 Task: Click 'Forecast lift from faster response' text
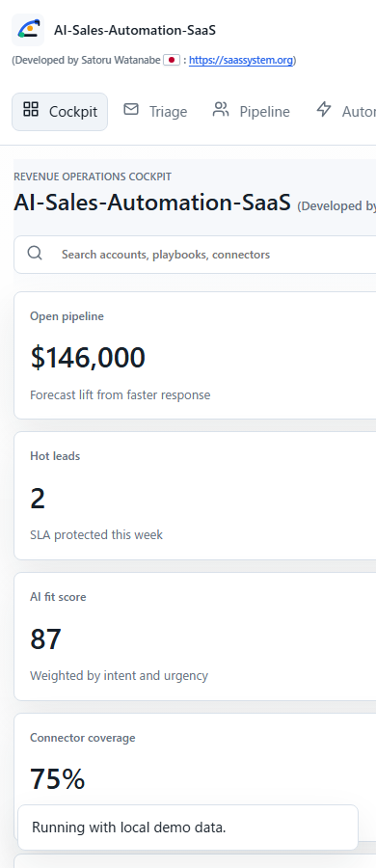(x=121, y=395)
